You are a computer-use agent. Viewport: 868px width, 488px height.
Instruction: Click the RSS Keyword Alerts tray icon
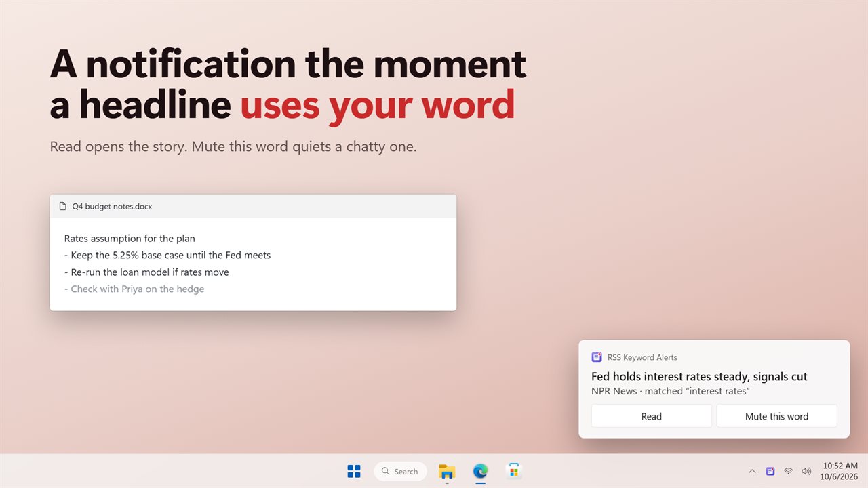click(x=770, y=471)
